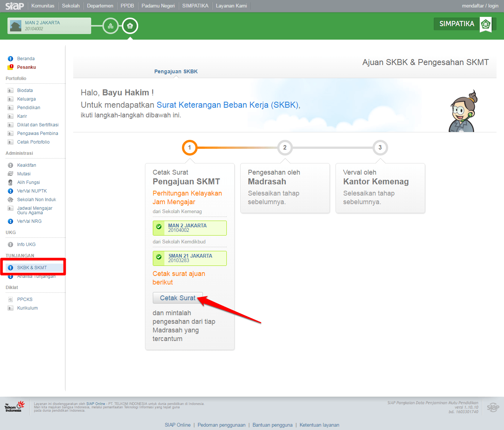
Task: Click the Pesanku text link
Action: click(x=27, y=67)
